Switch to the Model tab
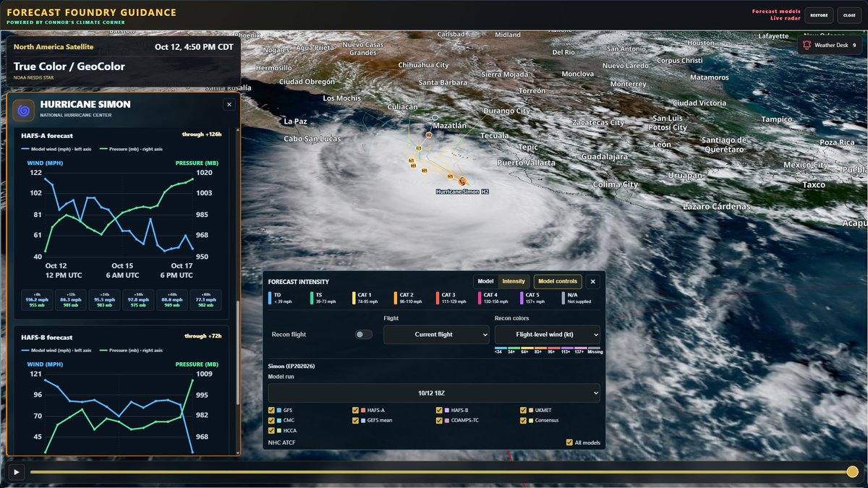The image size is (868, 488). [x=485, y=282]
